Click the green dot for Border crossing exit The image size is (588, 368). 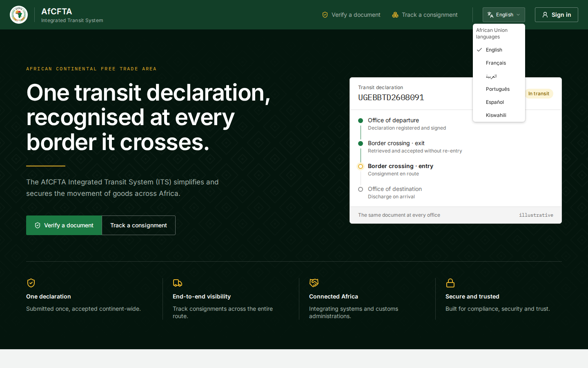[361, 144]
